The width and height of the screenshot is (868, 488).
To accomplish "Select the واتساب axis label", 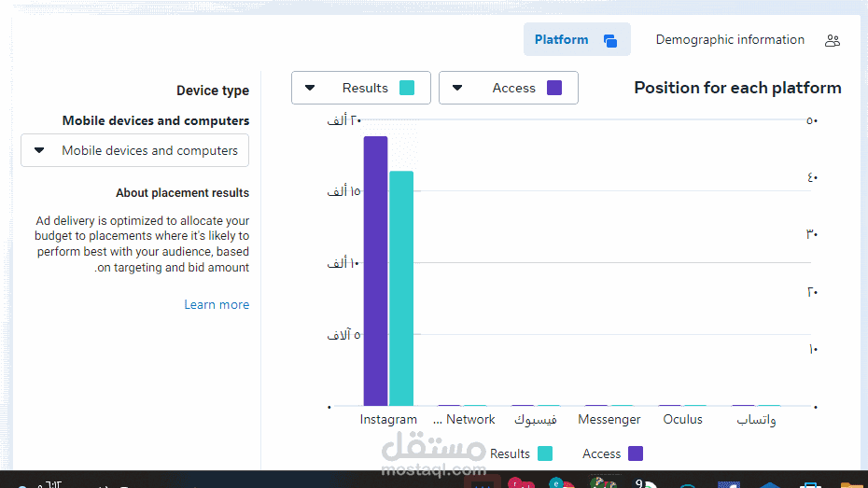I will click(756, 420).
